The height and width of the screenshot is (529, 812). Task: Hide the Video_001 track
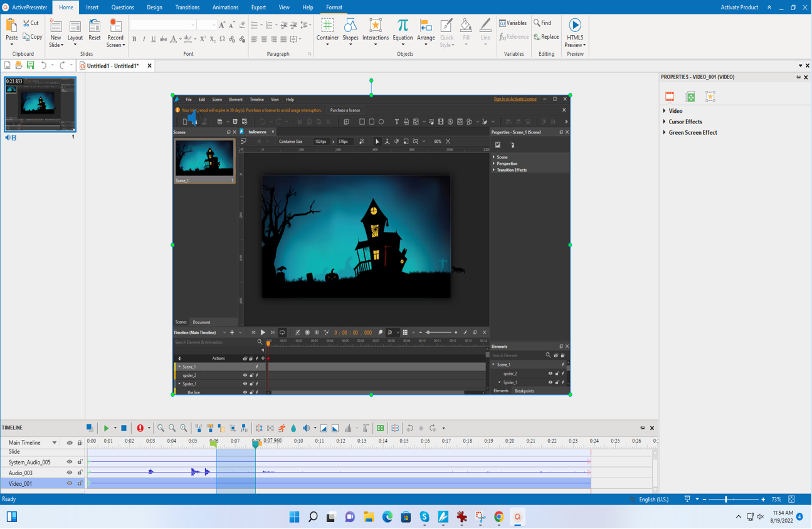point(70,484)
